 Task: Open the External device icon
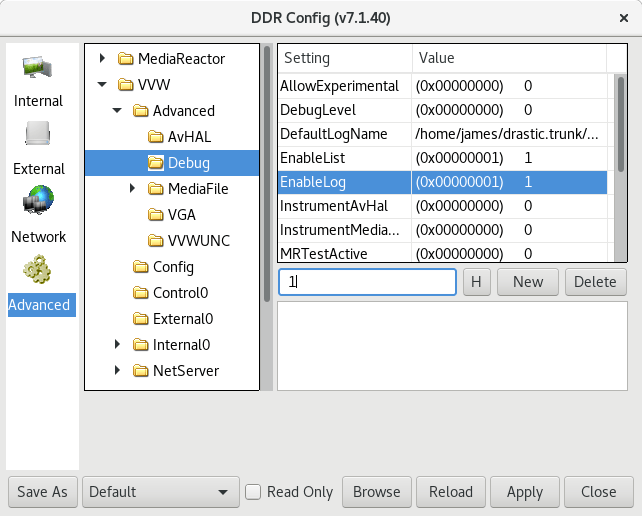point(38,133)
